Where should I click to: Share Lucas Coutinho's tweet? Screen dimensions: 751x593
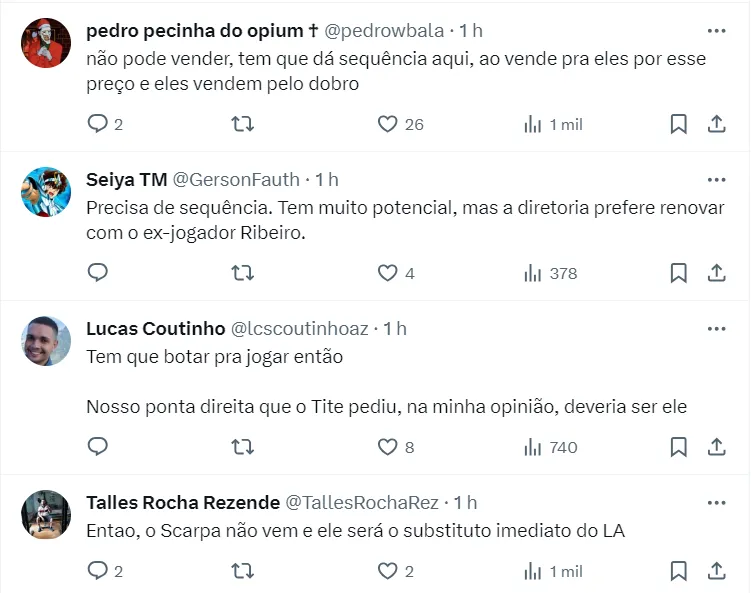coord(716,447)
